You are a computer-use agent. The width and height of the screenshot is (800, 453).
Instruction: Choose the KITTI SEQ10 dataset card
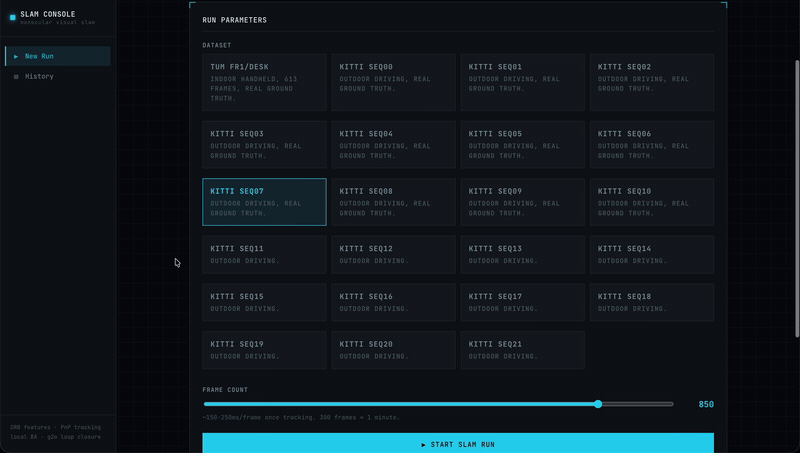[652, 202]
